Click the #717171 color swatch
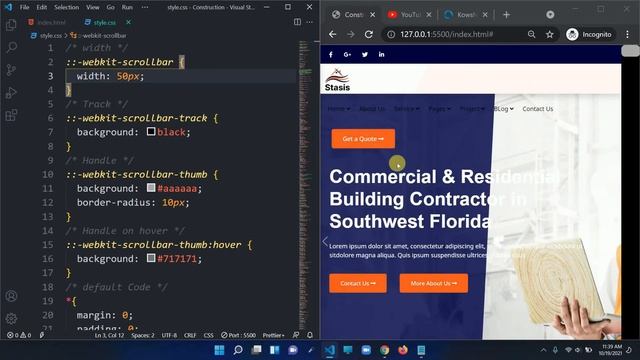This screenshot has height=360, width=640. click(x=151, y=258)
